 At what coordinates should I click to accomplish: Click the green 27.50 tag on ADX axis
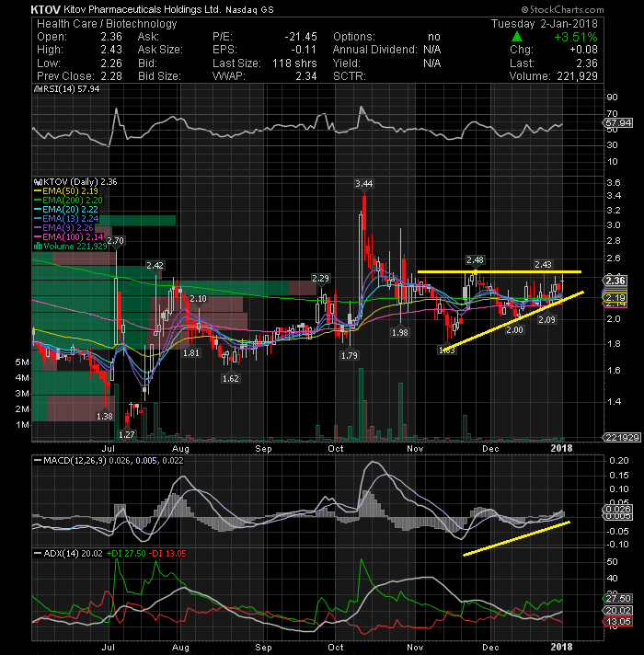click(x=618, y=599)
